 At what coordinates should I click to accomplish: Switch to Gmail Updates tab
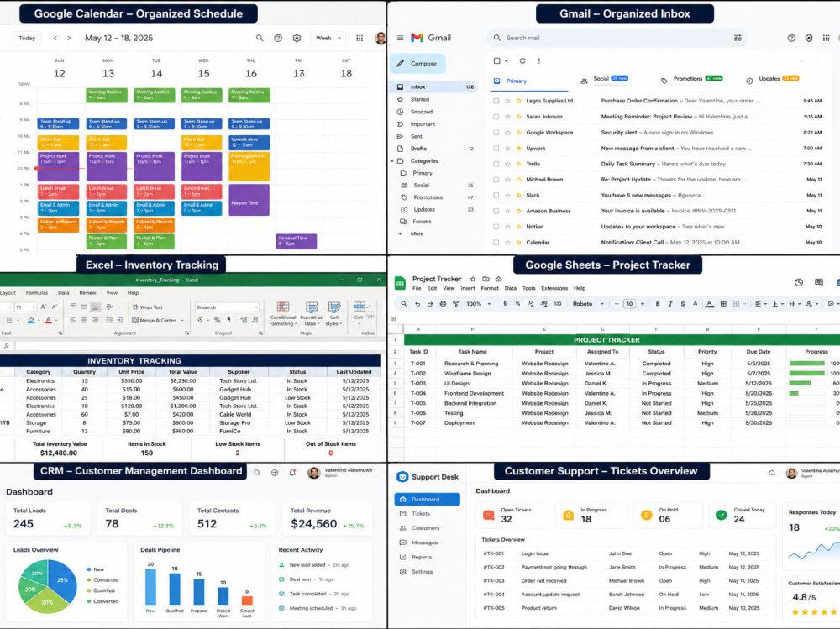pyautogui.click(x=773, y=79)
